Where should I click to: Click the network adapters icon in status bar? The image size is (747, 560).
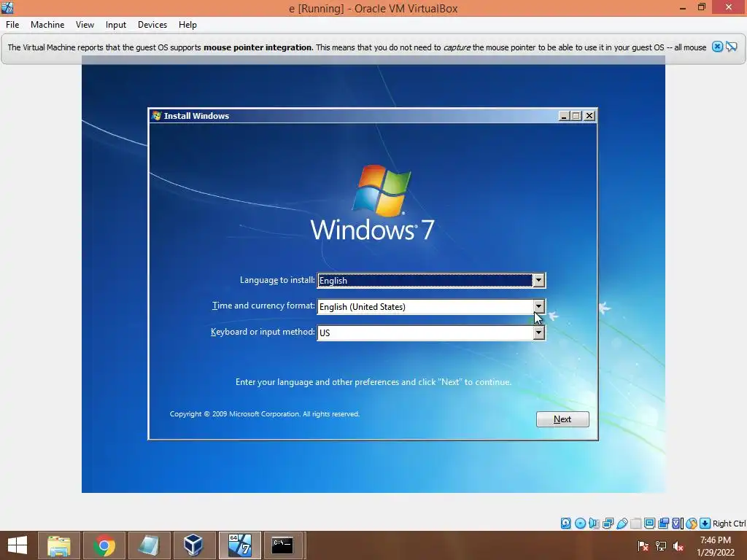(608, 524)
